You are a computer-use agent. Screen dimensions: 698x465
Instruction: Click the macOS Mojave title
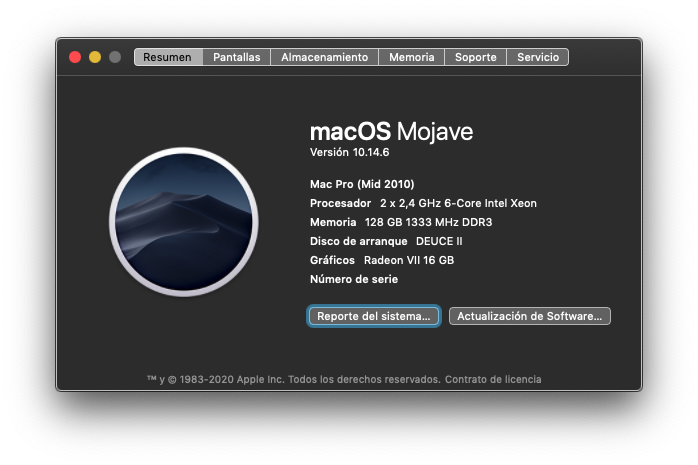tap(391, 132)
